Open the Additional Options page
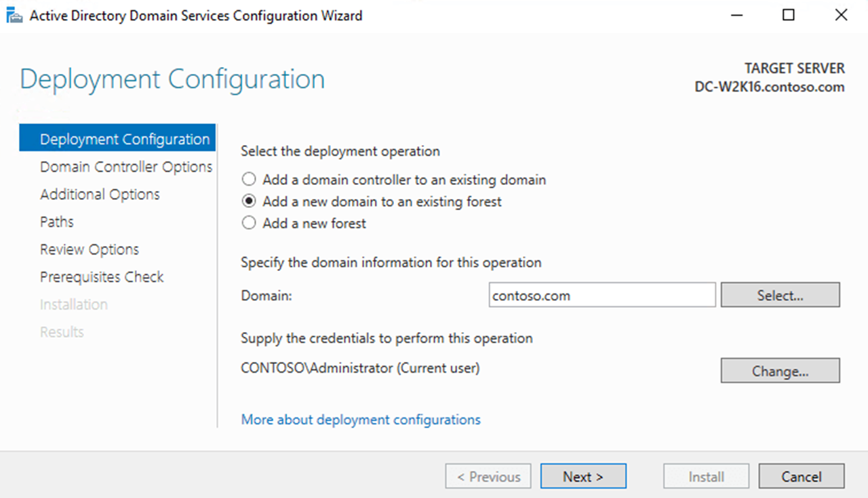The height and width of the screenshot is (498, 868). [x=100, y=194]
